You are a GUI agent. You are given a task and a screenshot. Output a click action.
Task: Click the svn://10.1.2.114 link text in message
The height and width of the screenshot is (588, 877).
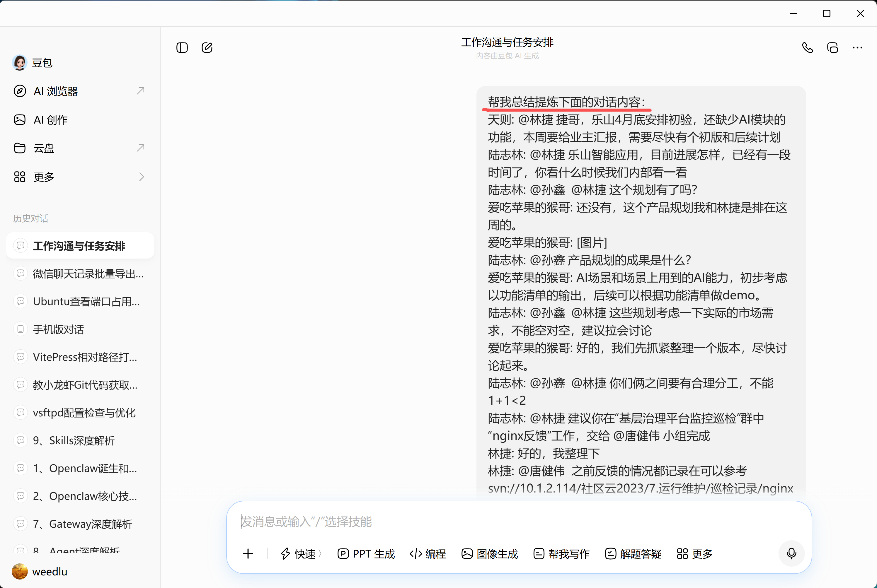[640, 488]
